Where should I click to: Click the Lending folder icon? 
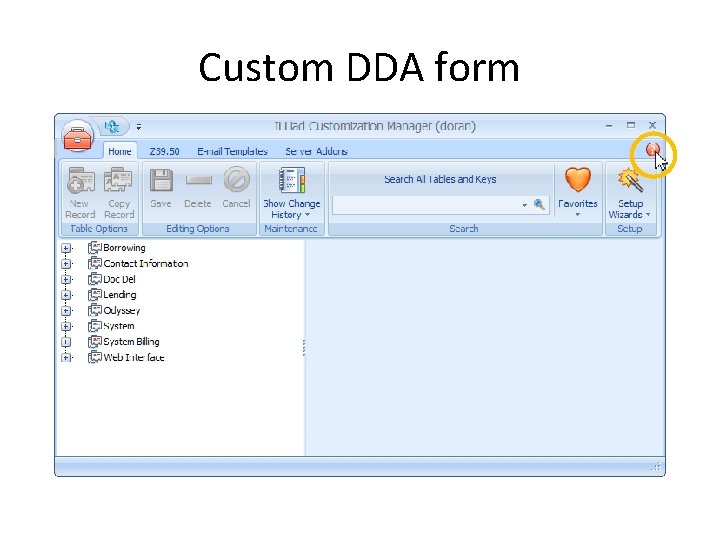click(x=95, y=295)
